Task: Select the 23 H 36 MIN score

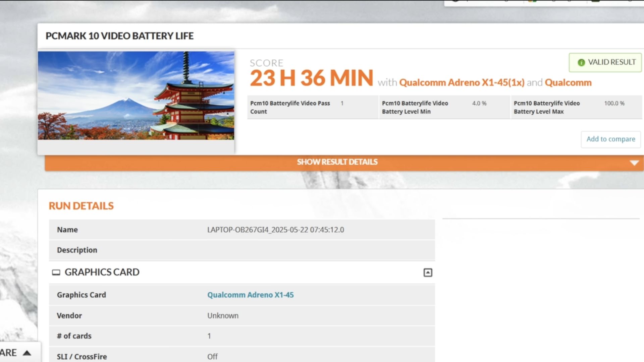Action: click(x=311, y=78)
